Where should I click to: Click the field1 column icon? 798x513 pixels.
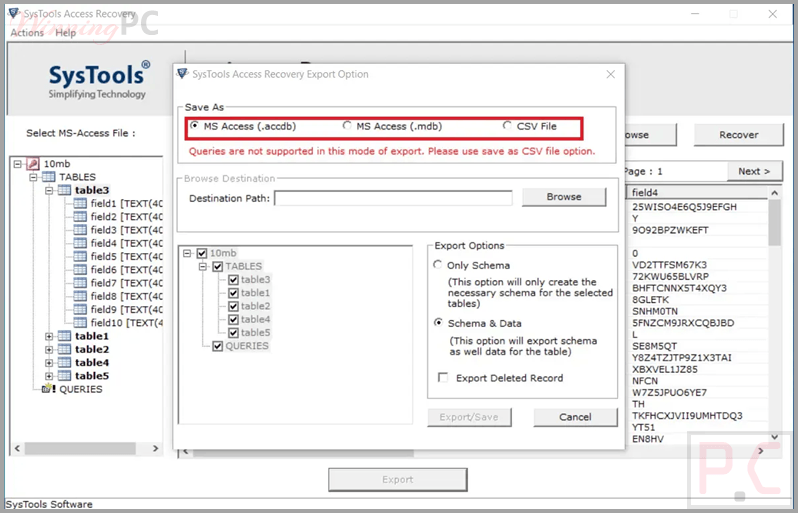80,203
